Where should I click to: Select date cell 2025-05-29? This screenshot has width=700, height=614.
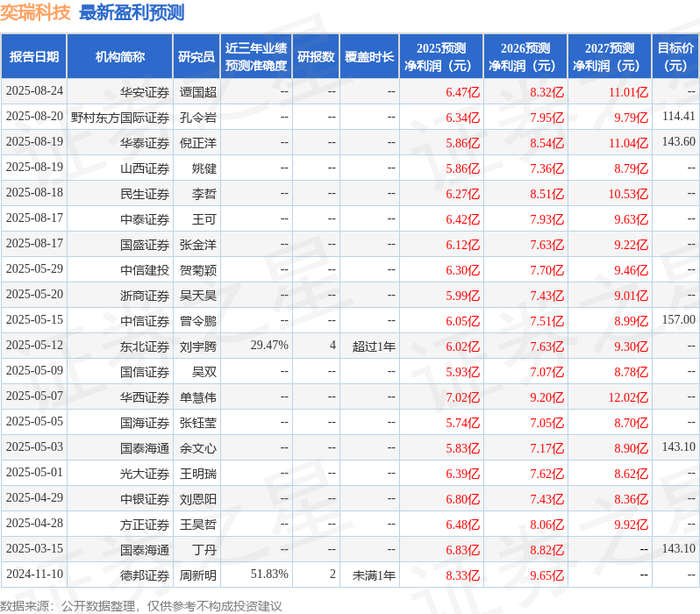34,269
